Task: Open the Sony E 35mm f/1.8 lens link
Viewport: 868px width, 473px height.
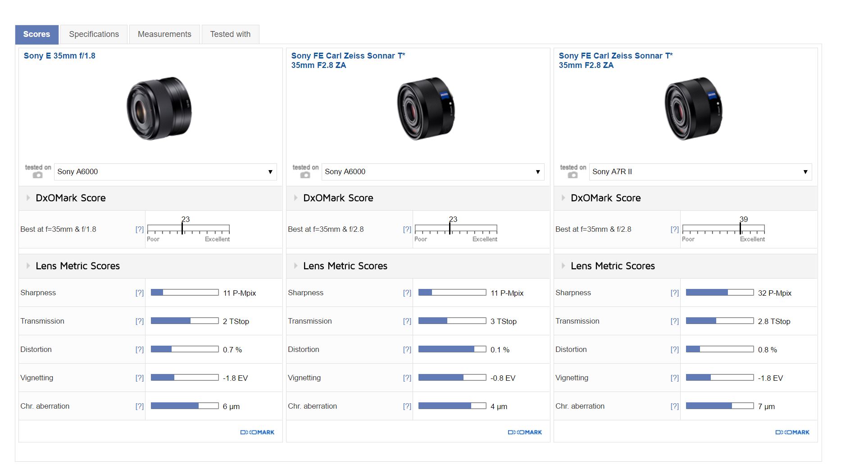Action: click(x=59, y=56)
